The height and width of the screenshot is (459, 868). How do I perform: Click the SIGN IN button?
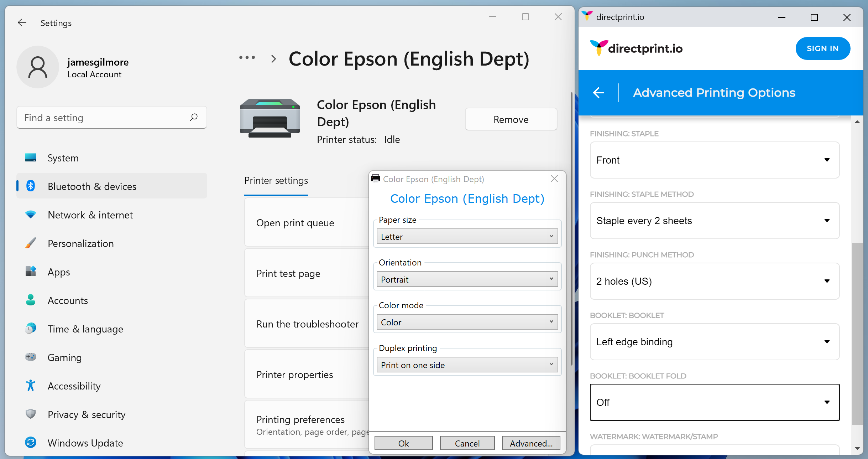[x=823, y=48]
